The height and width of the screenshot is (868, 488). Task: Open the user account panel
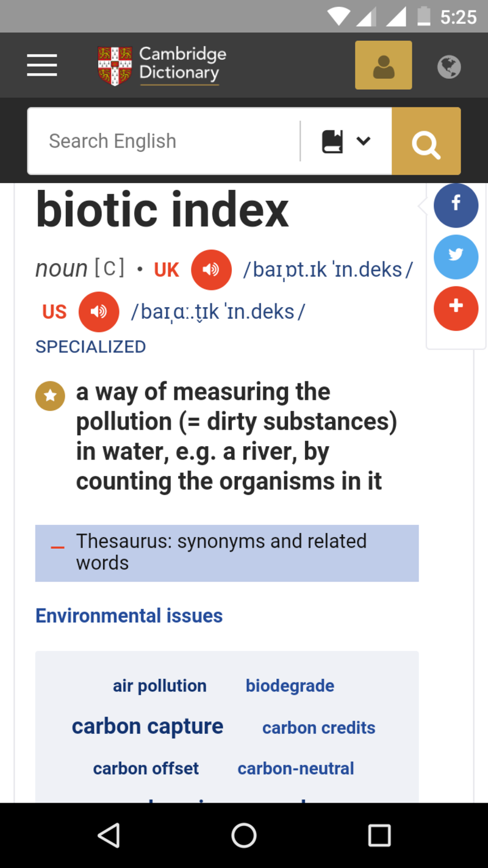(383, 65)
